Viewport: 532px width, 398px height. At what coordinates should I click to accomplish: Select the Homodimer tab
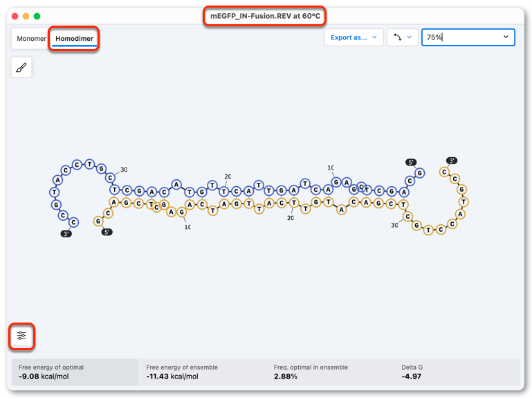[x=74, y=38]
